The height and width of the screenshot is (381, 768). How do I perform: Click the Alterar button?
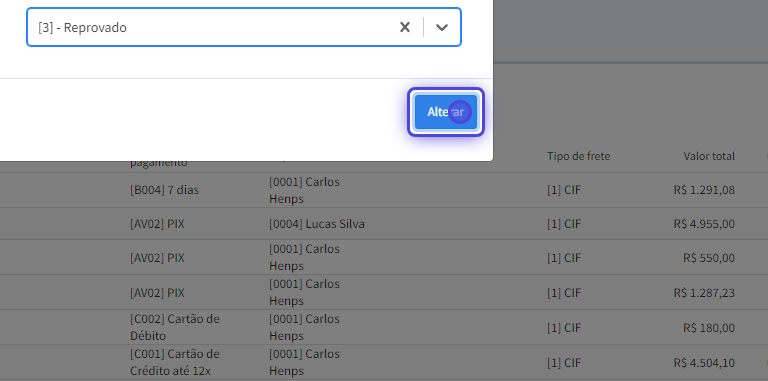click(x=446, y=112)
